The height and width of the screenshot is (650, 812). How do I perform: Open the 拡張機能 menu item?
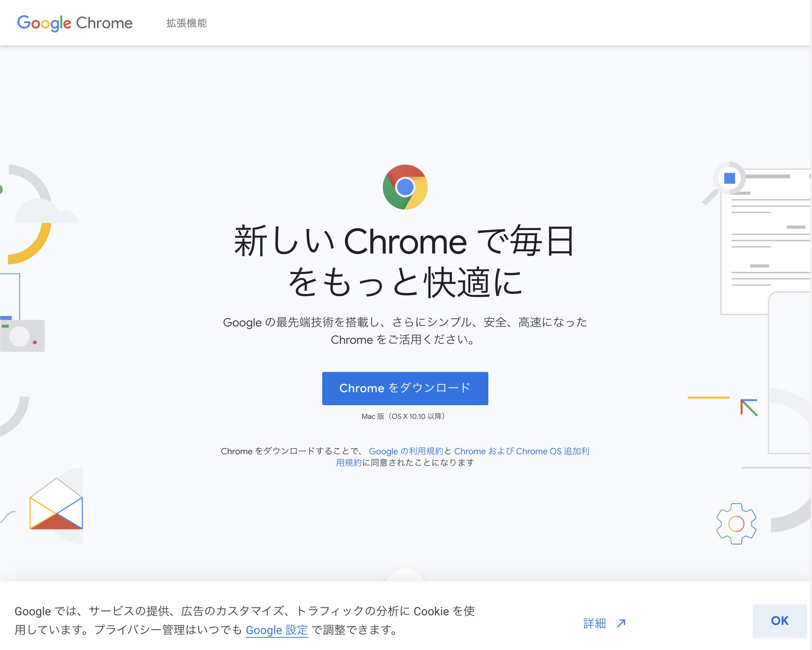coord(186,23)
